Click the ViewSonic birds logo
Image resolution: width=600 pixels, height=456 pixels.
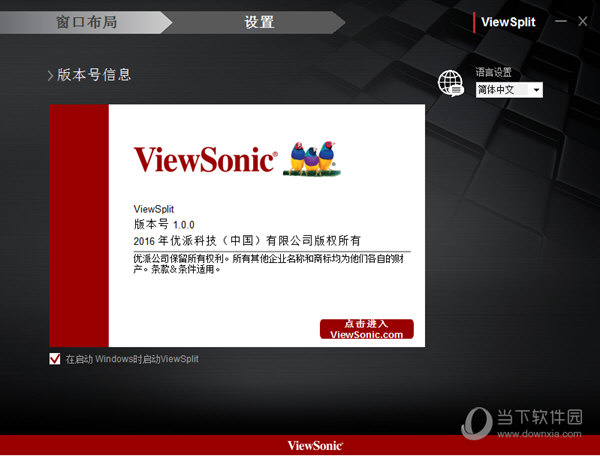point(312,159)
